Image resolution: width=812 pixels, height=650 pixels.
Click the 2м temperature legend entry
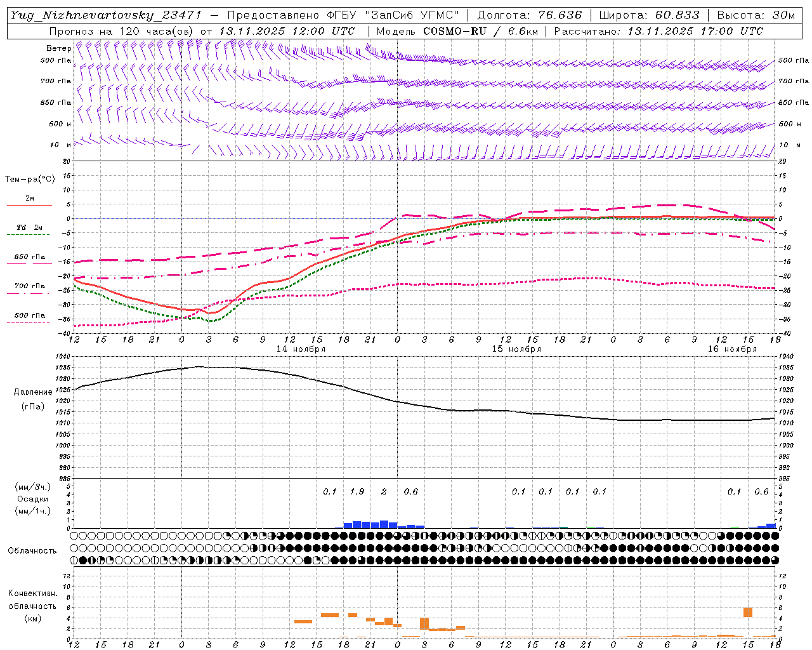pyautogui.click(x=29, y=198)
